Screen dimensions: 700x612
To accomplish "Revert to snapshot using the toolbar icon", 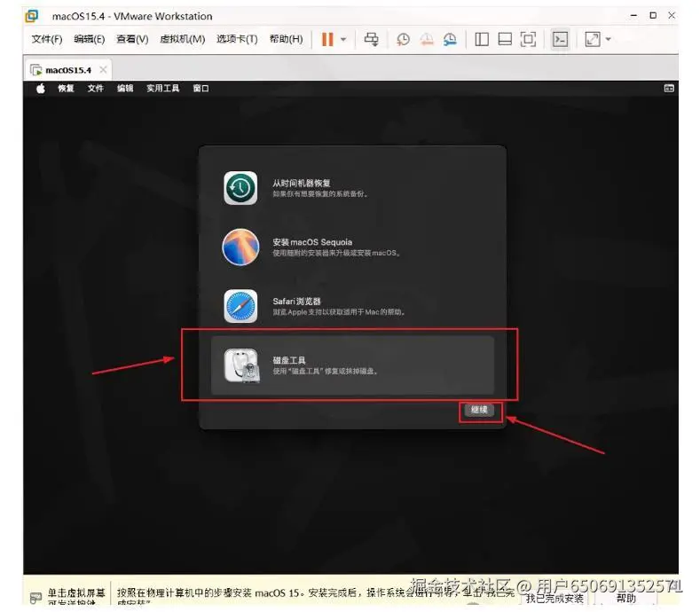I will [x=427, y=39].
